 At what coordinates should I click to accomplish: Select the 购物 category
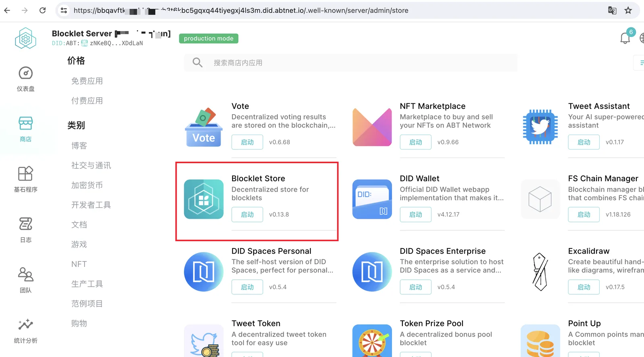tap(79, 323)
